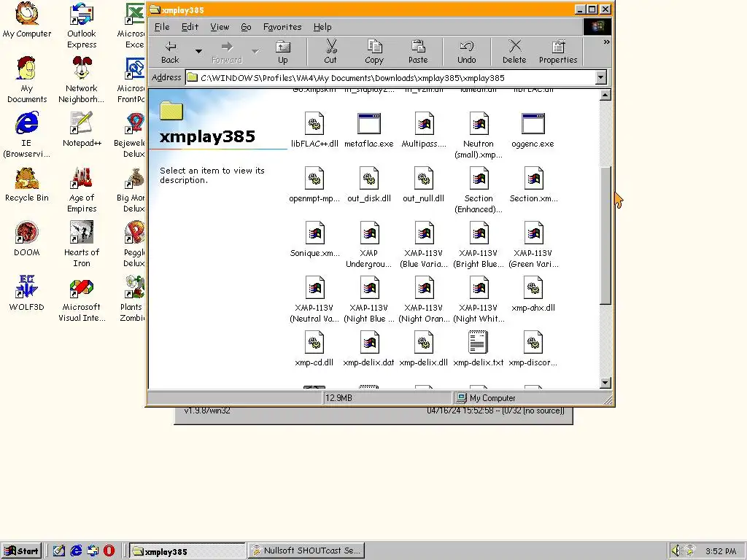Select the Multipass skin file
Screen dimensions: 747x560
tap(424, 130)
